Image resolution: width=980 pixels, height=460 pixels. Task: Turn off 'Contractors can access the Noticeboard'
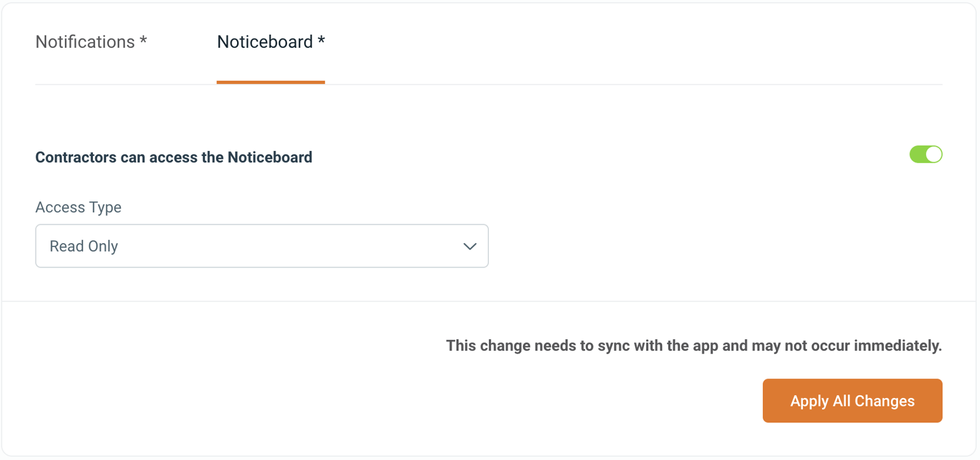[925, 154]
